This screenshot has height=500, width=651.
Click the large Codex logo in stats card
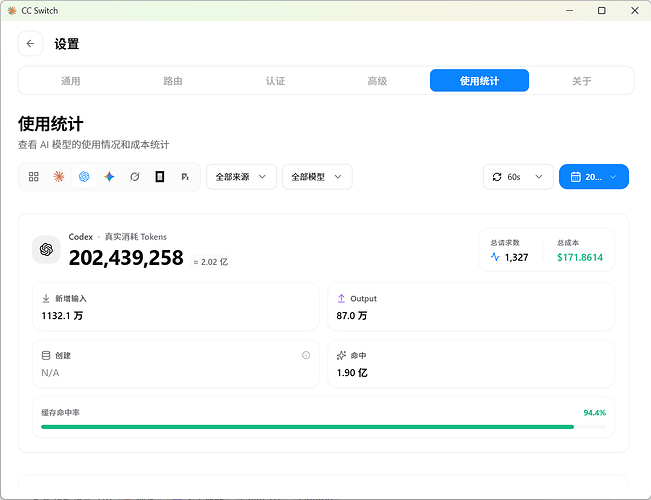46,250
